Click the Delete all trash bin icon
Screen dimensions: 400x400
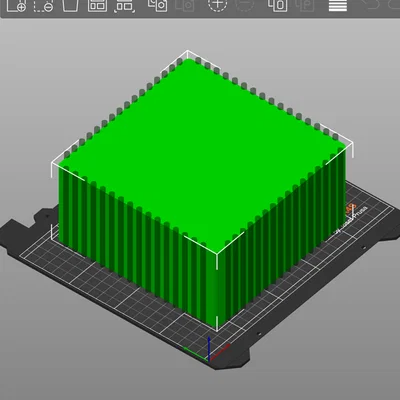pos(71,5)
